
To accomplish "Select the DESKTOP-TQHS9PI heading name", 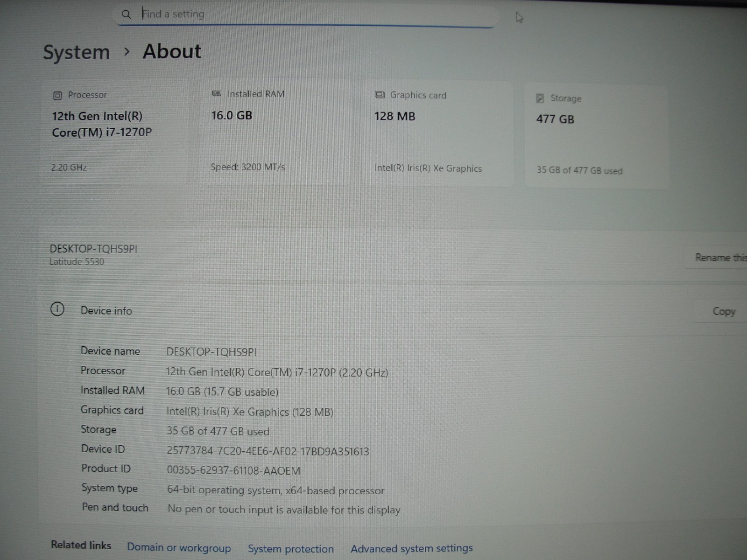I will click(93, 249).
